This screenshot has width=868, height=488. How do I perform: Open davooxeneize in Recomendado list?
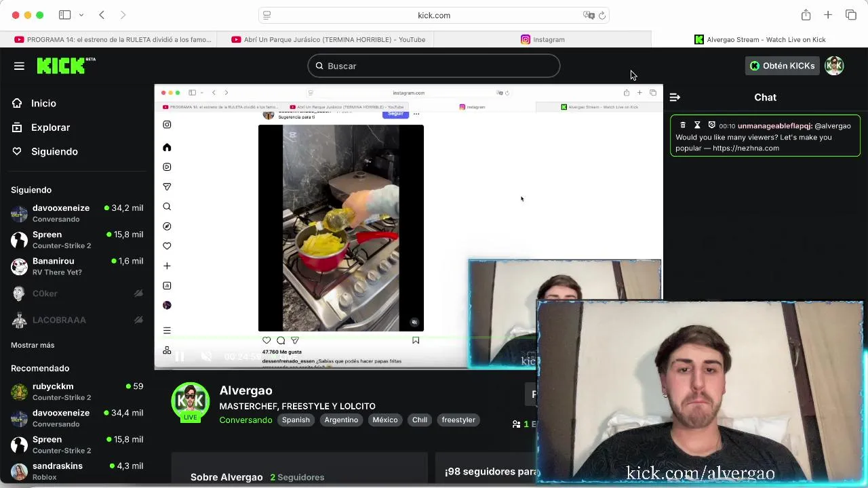click(77, 418)
